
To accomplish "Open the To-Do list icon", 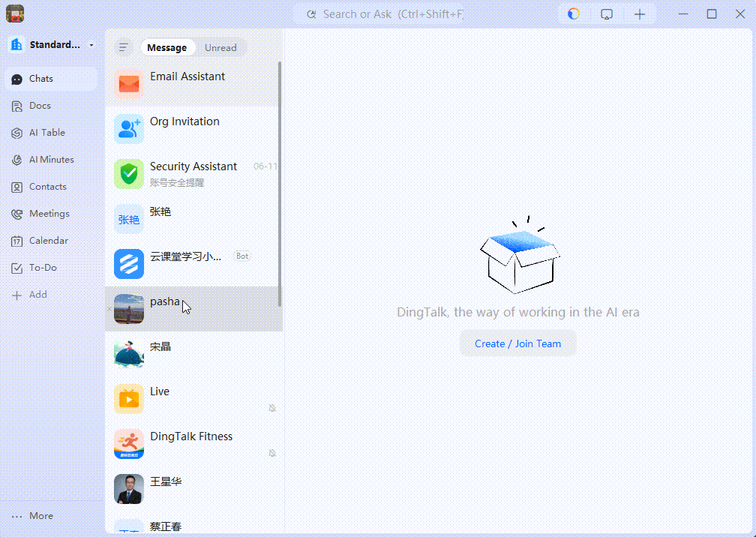I will point(16,268).
